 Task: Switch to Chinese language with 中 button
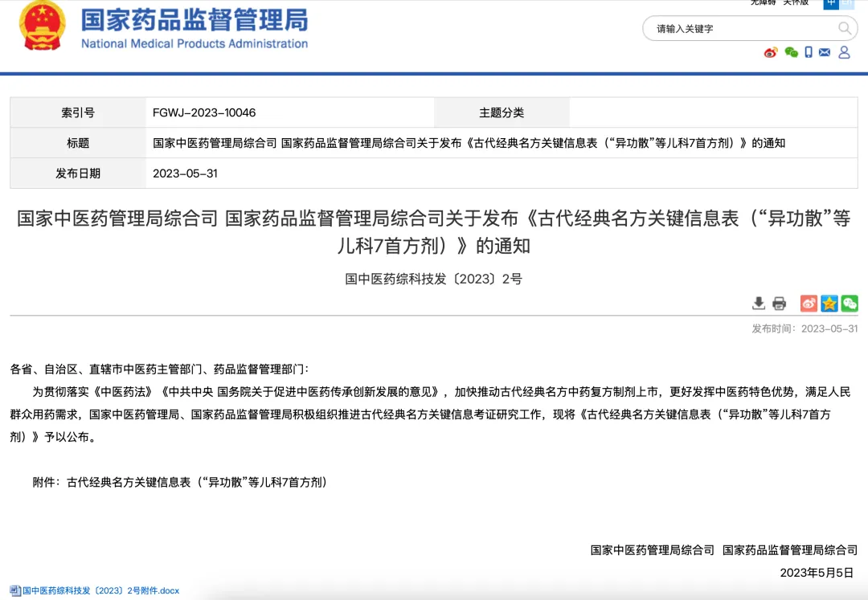click(x=831, y=3)
